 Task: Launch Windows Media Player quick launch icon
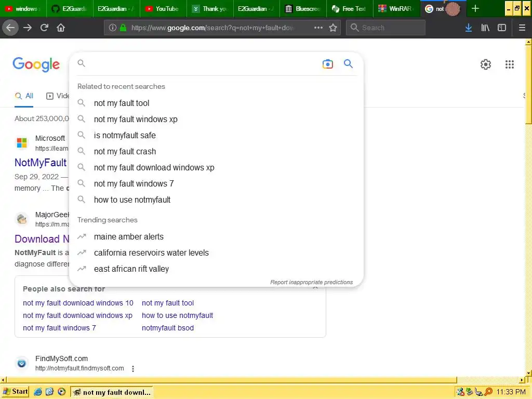point(61,392)
